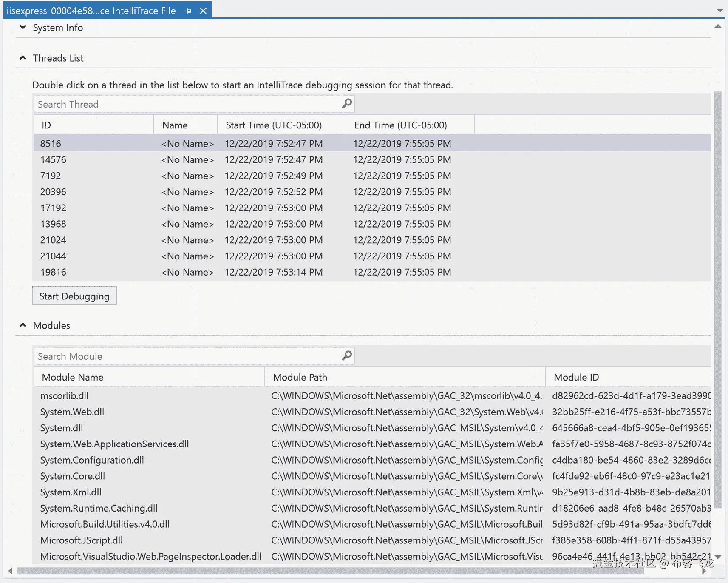
Task: Click the search icon in Search Module box
Action: click(347, 356)
